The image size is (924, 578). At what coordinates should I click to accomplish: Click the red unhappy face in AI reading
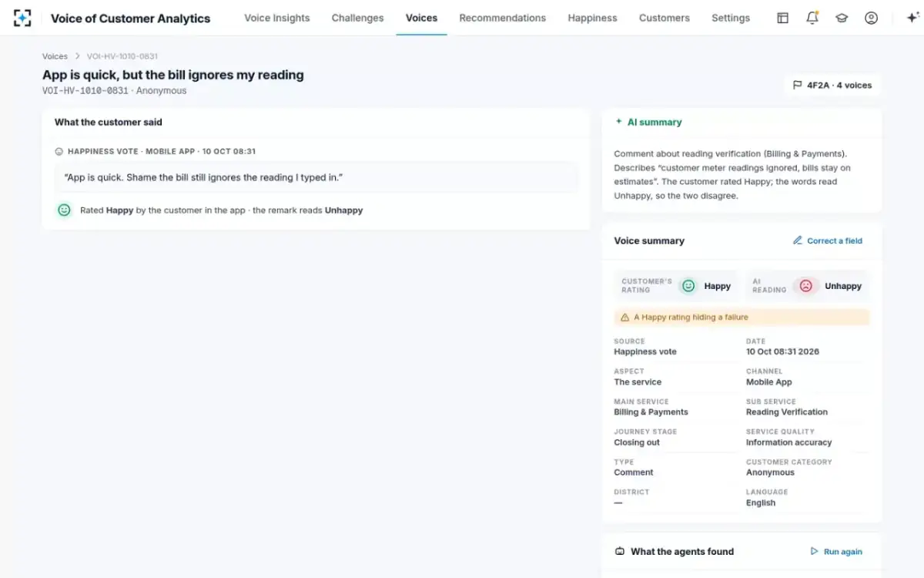[x=805, y=286]
